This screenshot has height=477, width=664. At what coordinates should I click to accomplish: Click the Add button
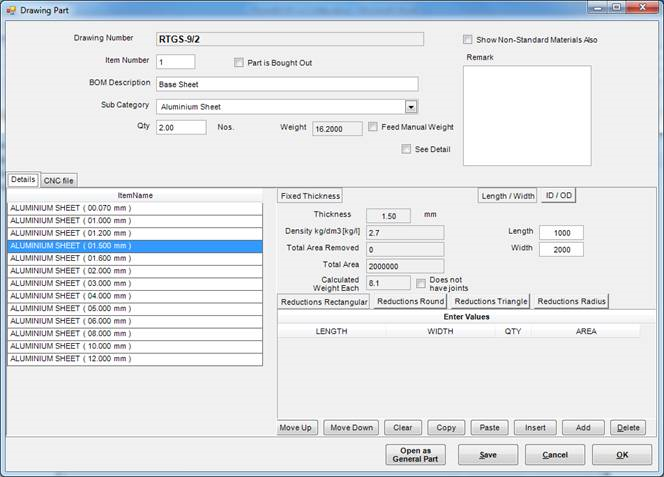[583, 428]
